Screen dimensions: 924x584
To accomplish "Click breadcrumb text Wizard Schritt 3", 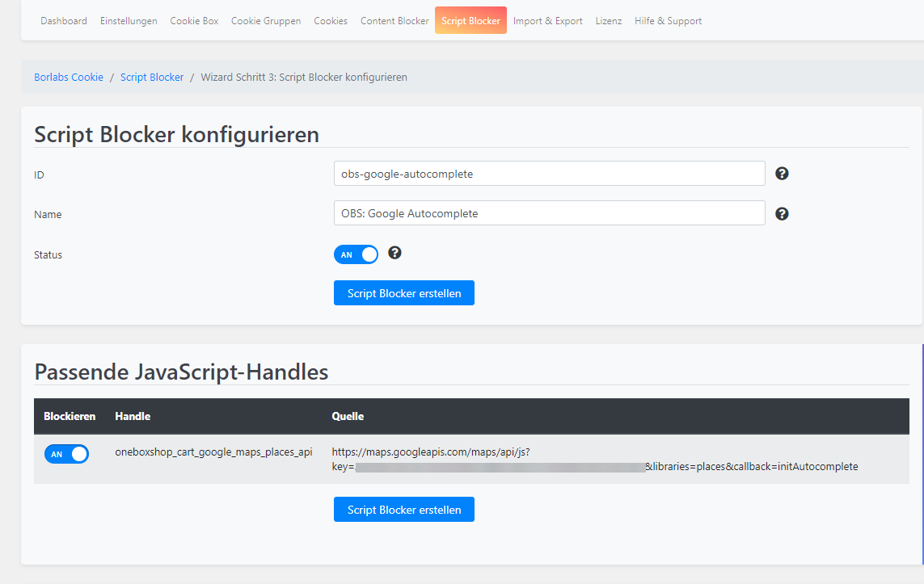I will click(303, 77).
